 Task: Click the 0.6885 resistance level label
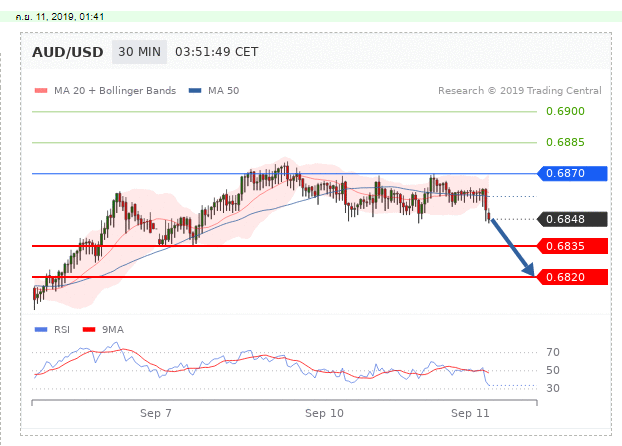click(565, 142)
